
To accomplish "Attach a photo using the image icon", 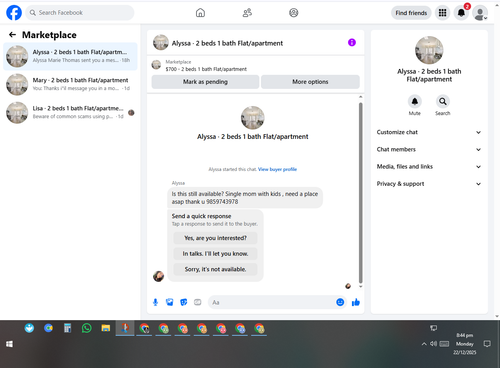I will tap(170, 302).
